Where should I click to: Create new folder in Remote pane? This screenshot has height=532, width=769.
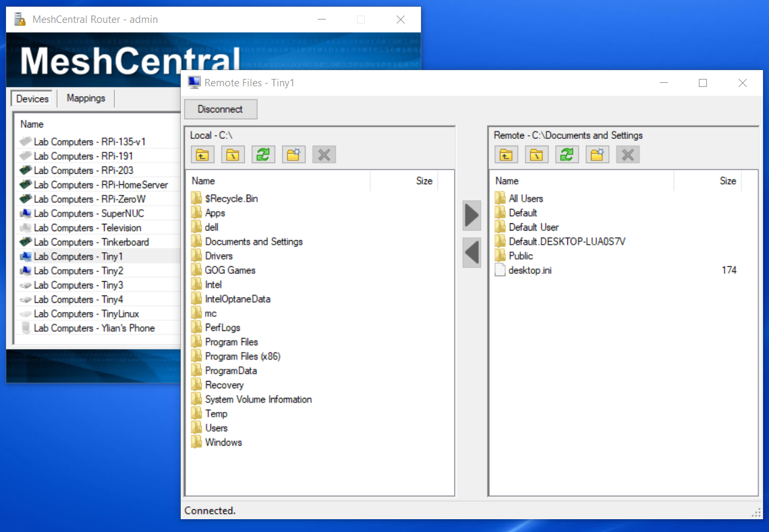point(598,155)
